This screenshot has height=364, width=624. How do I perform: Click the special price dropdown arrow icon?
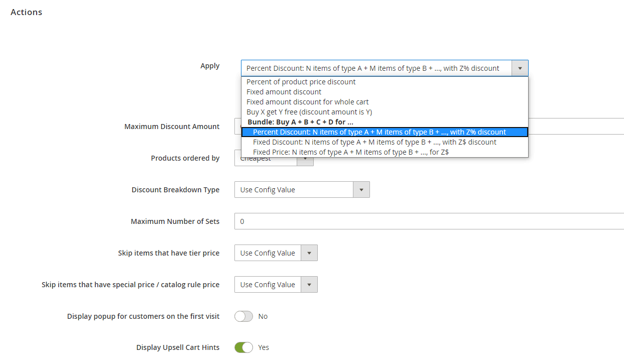coord(309,285)
